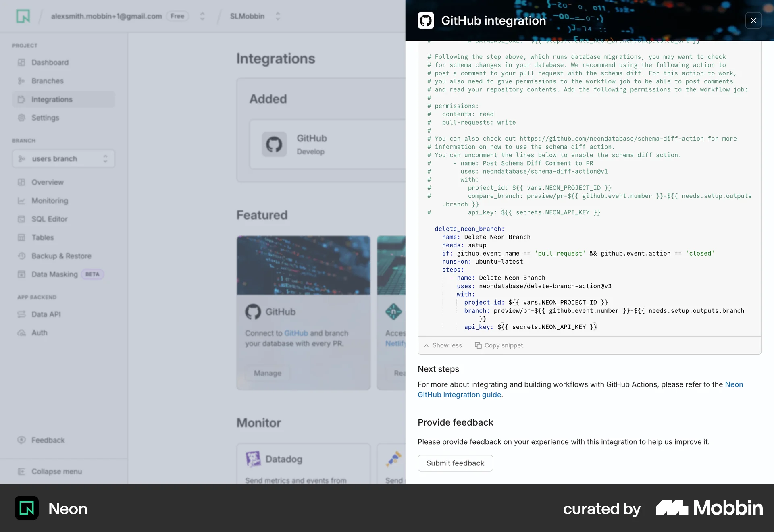Click Manage on GitHub featured card
The image size is (774, 532).
(x=268, y=373)
